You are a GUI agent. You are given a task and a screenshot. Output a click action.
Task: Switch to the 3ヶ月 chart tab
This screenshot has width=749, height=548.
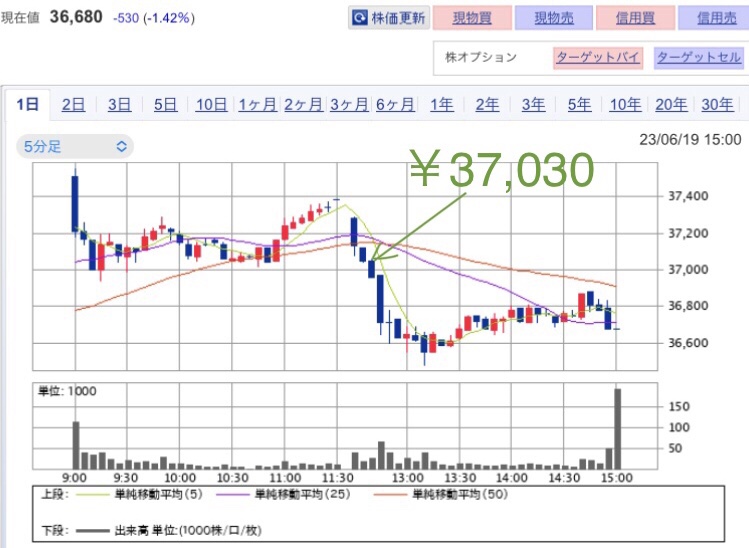tap(349, 104)
